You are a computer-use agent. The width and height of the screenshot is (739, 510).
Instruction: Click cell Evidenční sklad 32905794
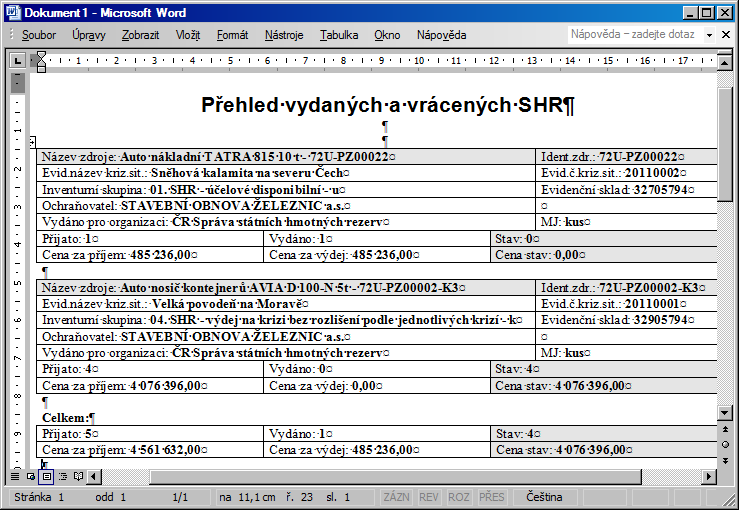point(626,320)
